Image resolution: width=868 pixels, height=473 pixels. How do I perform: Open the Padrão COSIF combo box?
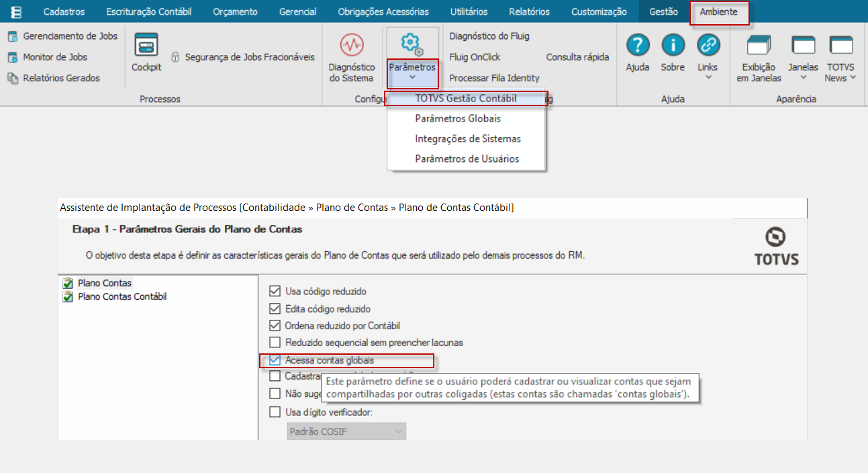(346, 431)
